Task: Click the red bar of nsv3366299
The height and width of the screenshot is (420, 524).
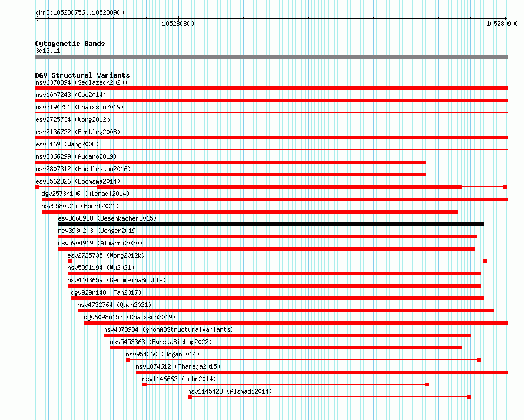Action: [x=230, y=162]
